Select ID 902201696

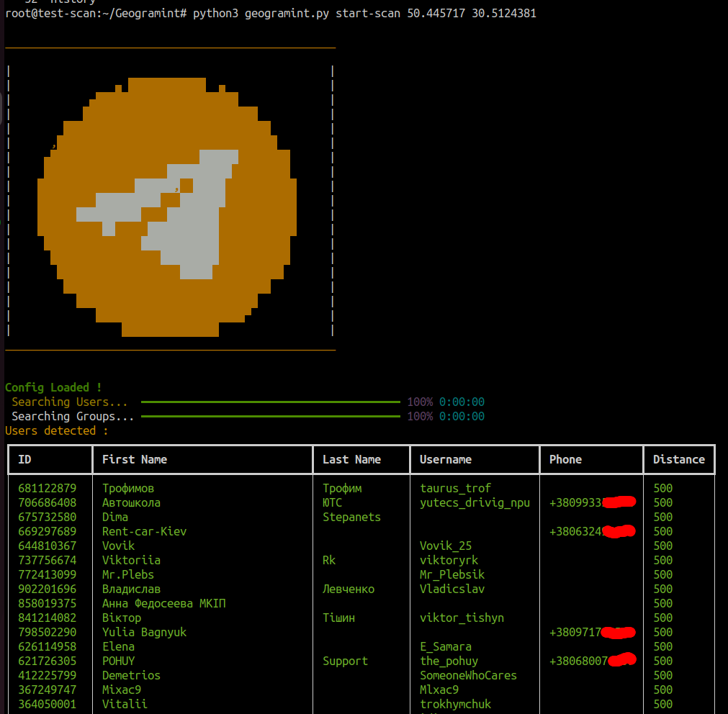point(48,589)
